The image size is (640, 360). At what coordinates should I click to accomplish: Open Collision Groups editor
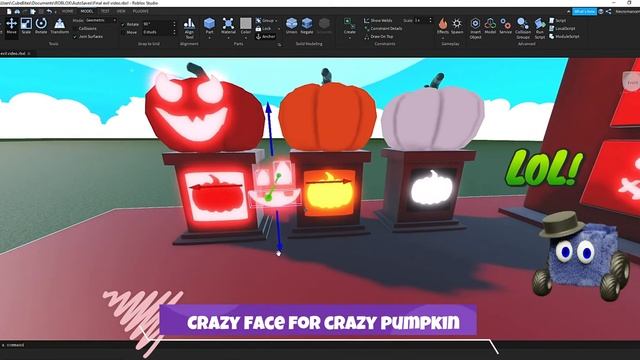(x=523, y=28)
